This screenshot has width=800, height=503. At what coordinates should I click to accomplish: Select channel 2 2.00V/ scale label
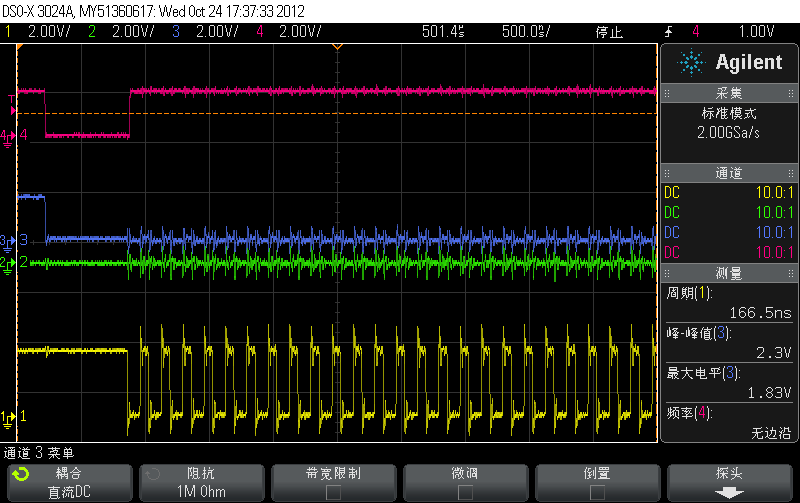[x=133, y=32]
